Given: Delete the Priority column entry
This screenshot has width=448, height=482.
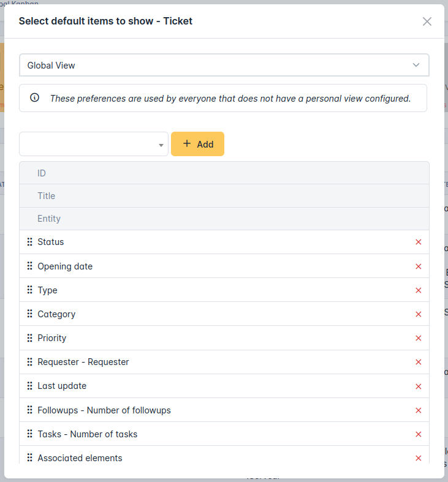Looking at the screenshot, I should click(x=418, y=338).
